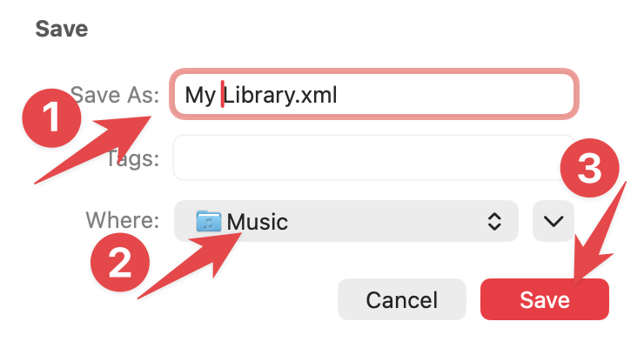Click the up-down arrows in the Where popup
Viewport: 644px width, 355px height.
[x=493, y=221]
